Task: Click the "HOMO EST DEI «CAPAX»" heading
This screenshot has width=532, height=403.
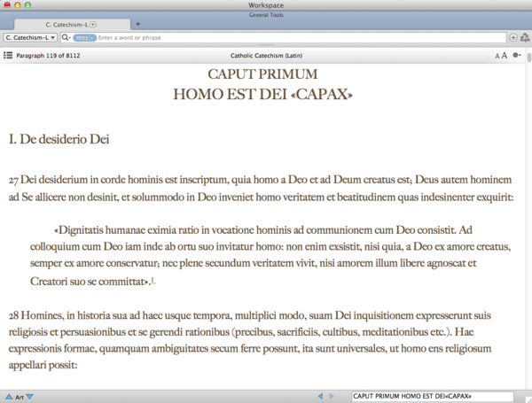Action: 263,94
